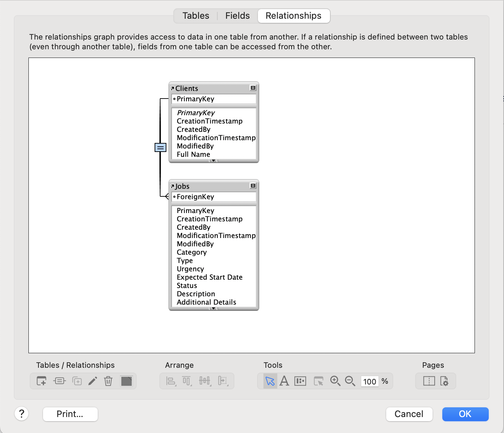Expand field list at bottom of Jobs

click(214, 308)
